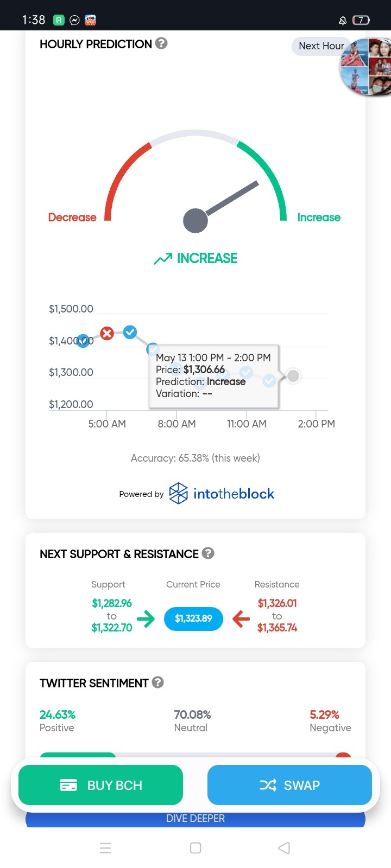
Task: Open the DIVE DEEPER section
Action: pyautogui.click(x=195, y=818)
